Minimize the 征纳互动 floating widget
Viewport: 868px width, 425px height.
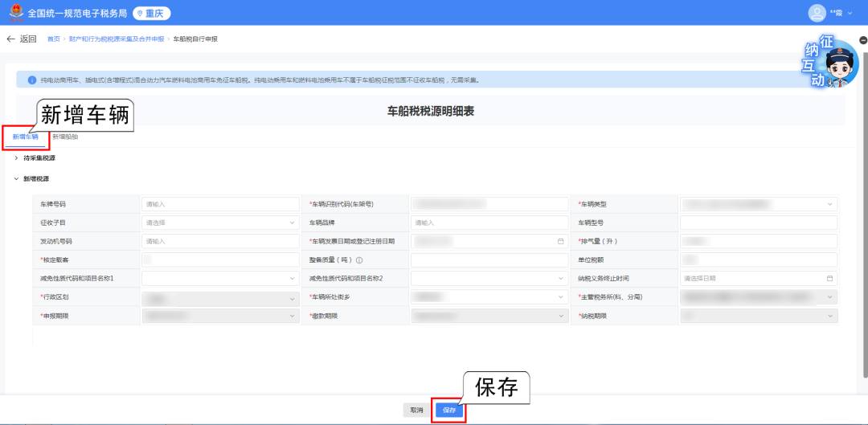(862, 39)
